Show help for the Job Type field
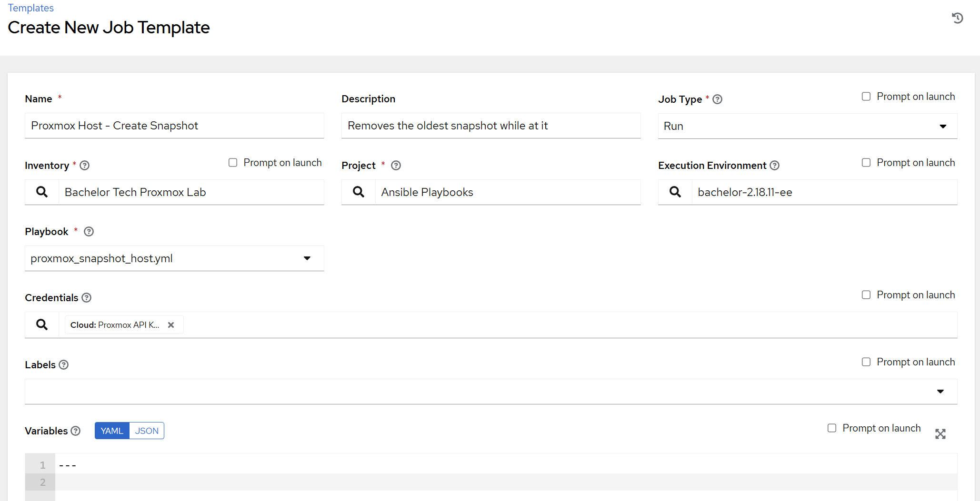This screenshot has width=980, height=501. 718,99
